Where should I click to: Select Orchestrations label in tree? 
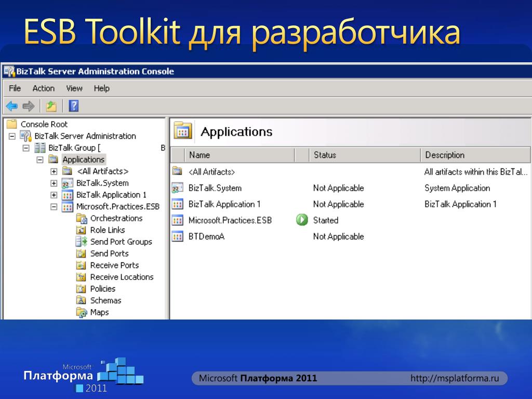(x=116, y=218)
